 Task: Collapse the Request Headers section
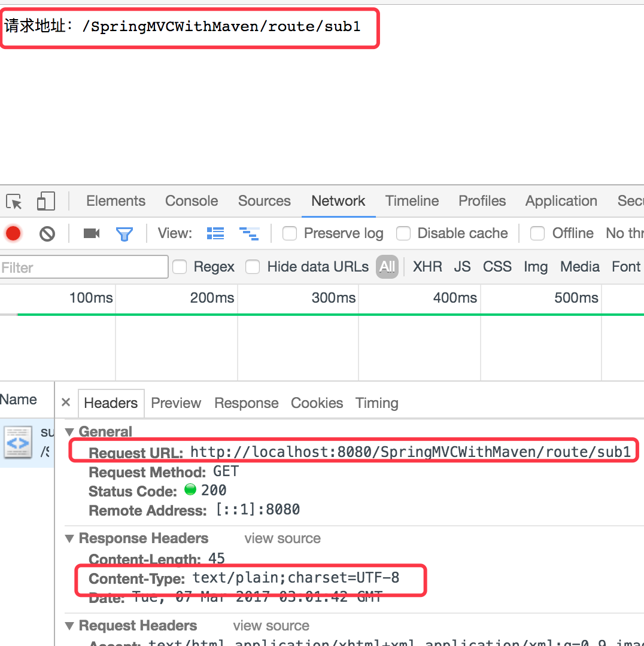tap(69, 626)
